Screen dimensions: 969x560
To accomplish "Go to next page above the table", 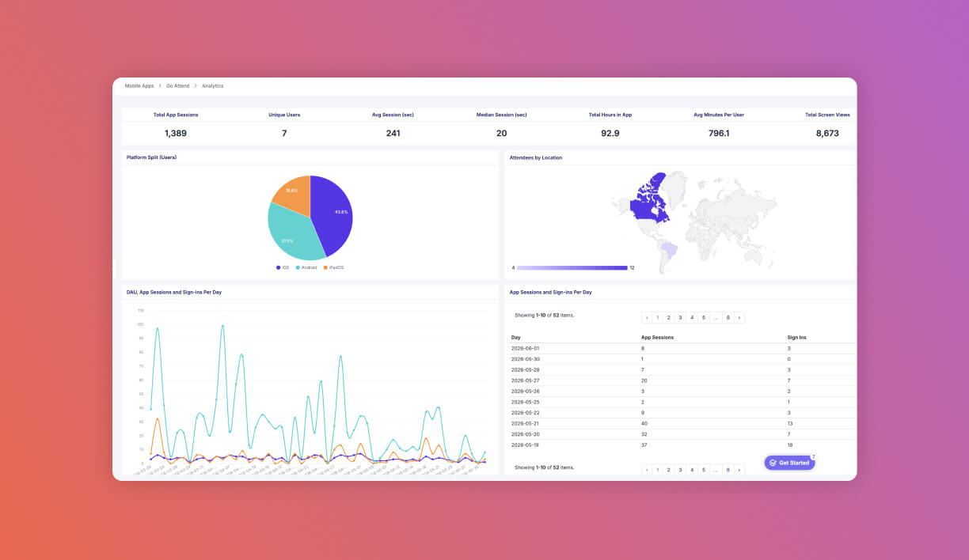I will (739, 318).
